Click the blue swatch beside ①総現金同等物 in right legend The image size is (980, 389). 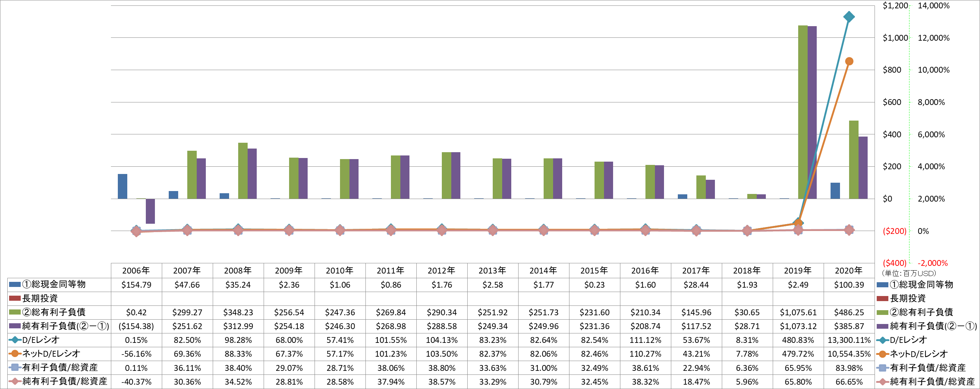(x=882, y=284)
